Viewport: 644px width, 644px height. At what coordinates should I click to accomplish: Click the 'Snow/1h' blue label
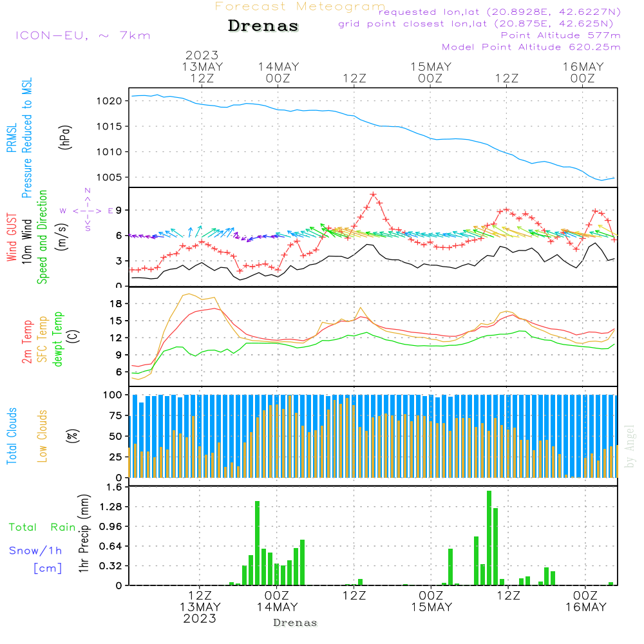tap(35, 551)
